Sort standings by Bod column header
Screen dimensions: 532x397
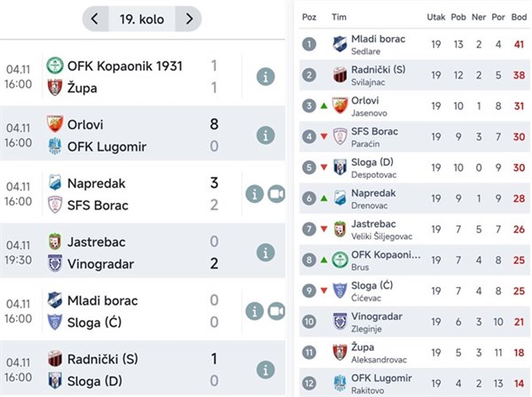[517, 16]
